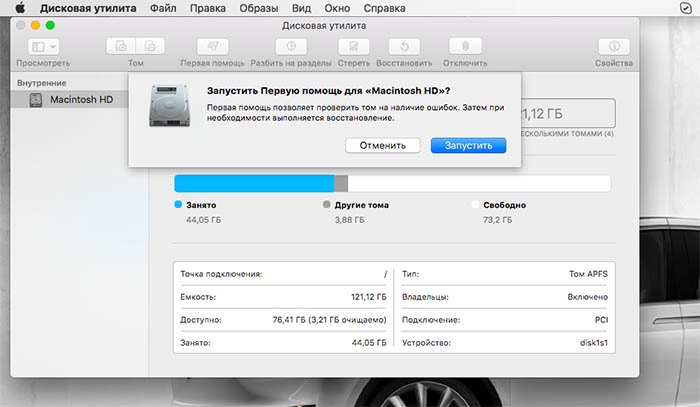Click the Занято label under the usage bar

(201, 205)
